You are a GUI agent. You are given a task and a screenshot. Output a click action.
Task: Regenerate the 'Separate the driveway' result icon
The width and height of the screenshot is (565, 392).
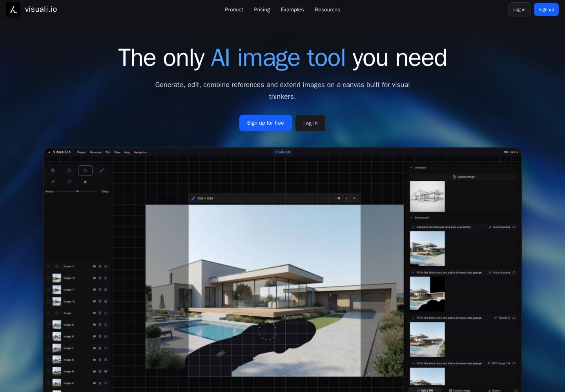[514, 227]
